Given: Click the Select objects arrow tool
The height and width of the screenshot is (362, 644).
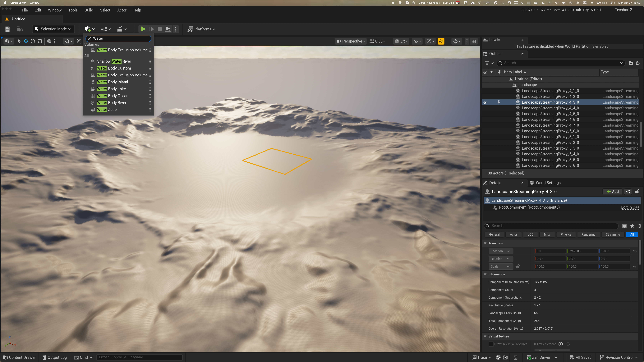Looking at the screenshot, I should tap(19, 41).
